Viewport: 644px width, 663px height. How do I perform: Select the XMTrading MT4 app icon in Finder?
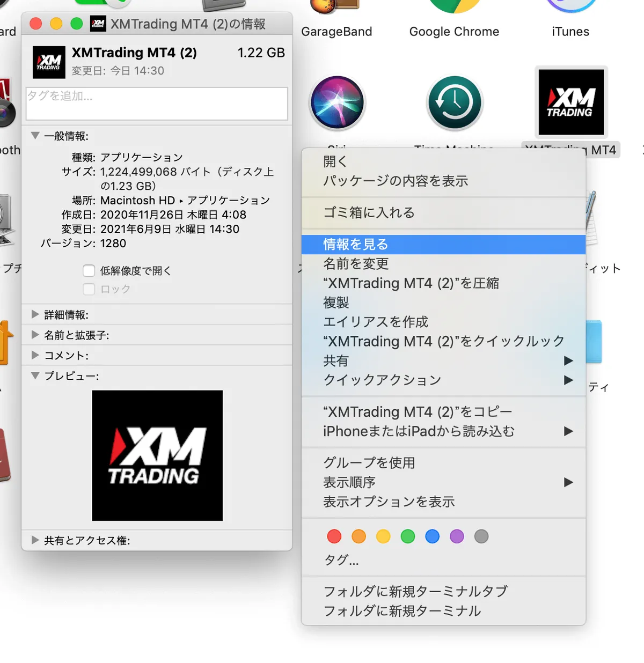point(572,102)
